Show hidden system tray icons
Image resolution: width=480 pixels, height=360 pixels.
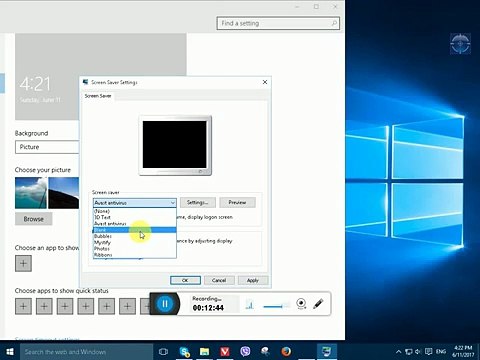click(x=398, y=352)
